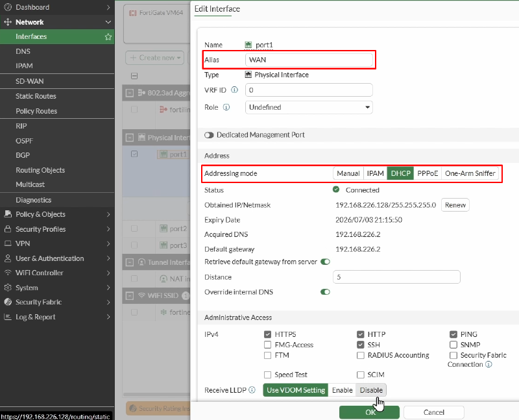
Task: Uncheck the HTTP access checkbox
Action: point(361,334)
